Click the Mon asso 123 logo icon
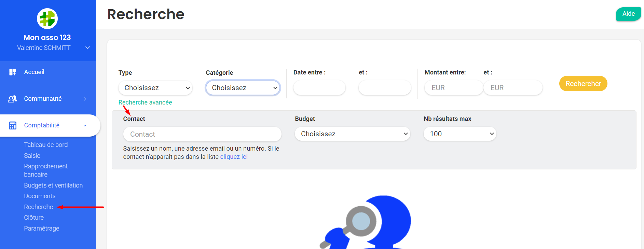644x249 pixels. coord(47,18)
